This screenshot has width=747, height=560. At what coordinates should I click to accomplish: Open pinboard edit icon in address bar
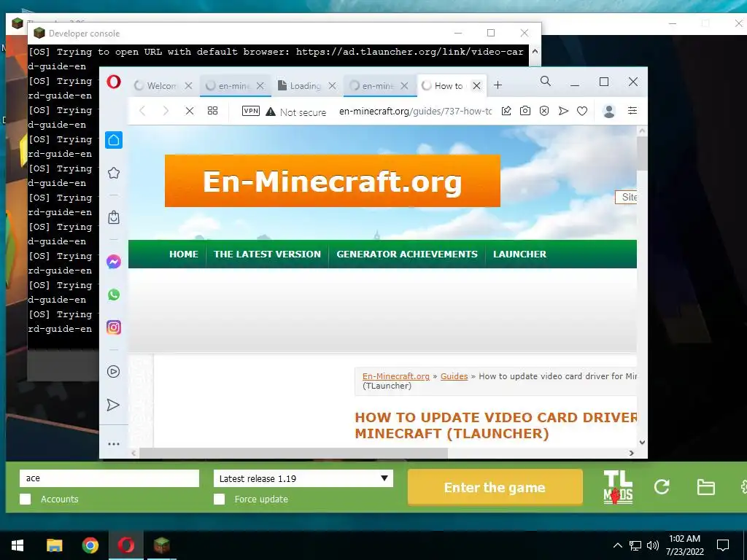pyautogui.click(x=506, y=111)
